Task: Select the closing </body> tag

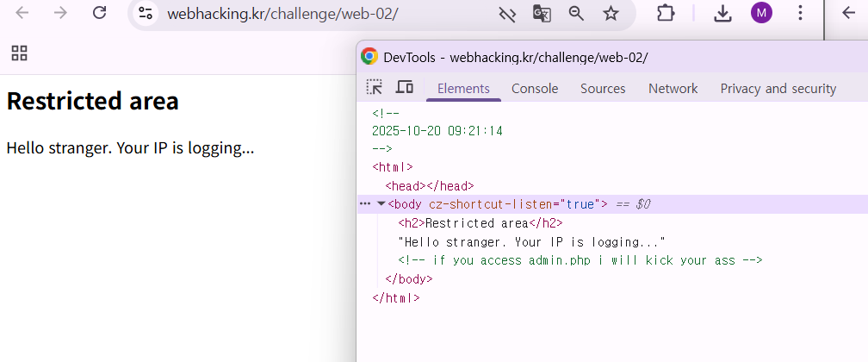Action: point(408,279)
